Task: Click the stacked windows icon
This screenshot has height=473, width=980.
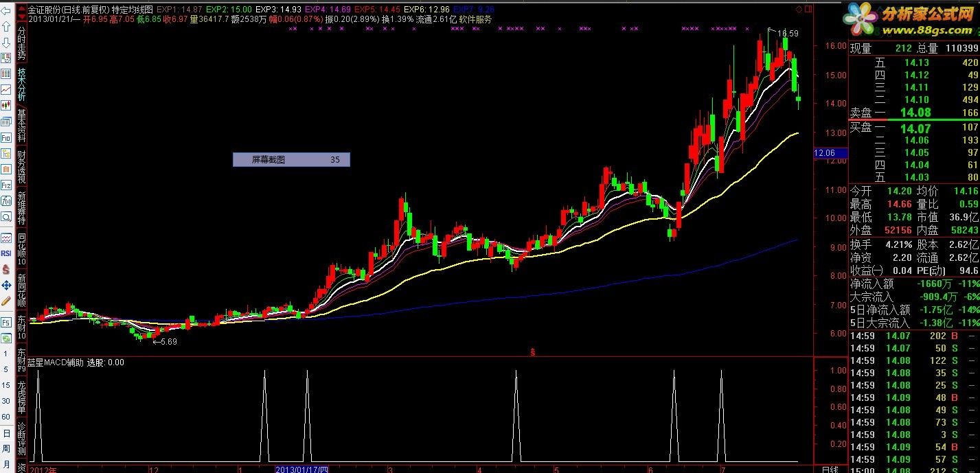Action: coord(5,121)
